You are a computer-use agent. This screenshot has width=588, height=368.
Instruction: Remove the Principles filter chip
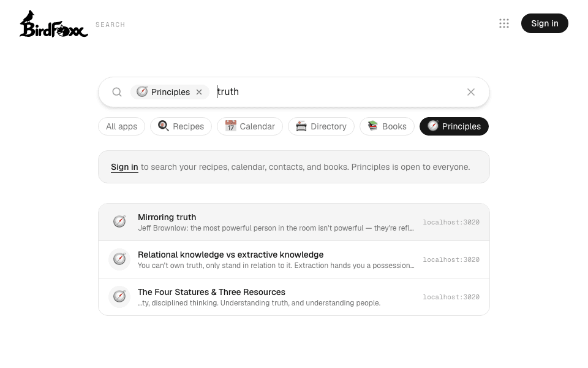pos(199,92)
